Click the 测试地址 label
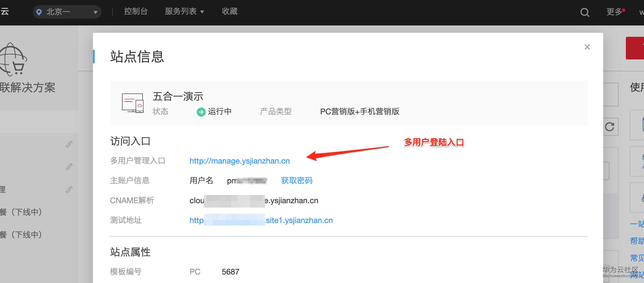This screenshot has height=283, width=644. (126, 220)
